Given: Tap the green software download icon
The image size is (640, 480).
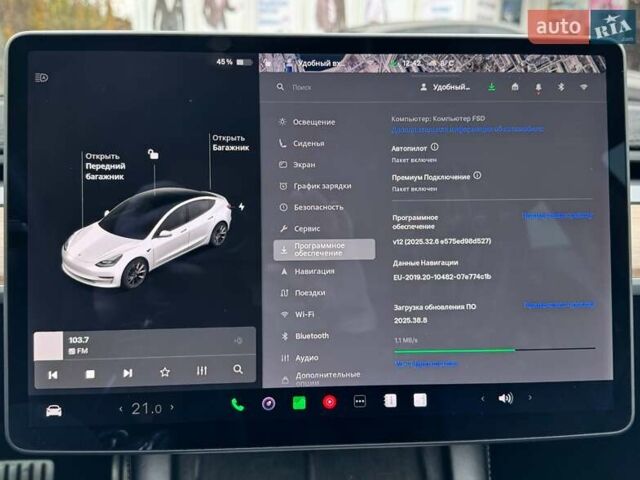Looking at the screenshot, I should (x=491, y=87).
